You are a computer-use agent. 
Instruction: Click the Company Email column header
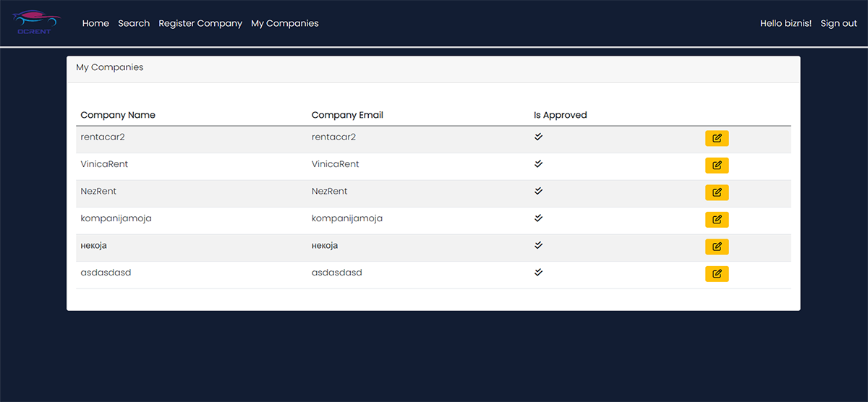pos(347,115)
